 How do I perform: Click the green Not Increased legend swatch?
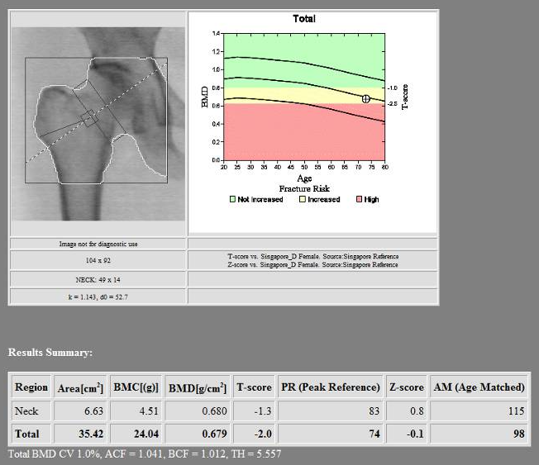232,199
